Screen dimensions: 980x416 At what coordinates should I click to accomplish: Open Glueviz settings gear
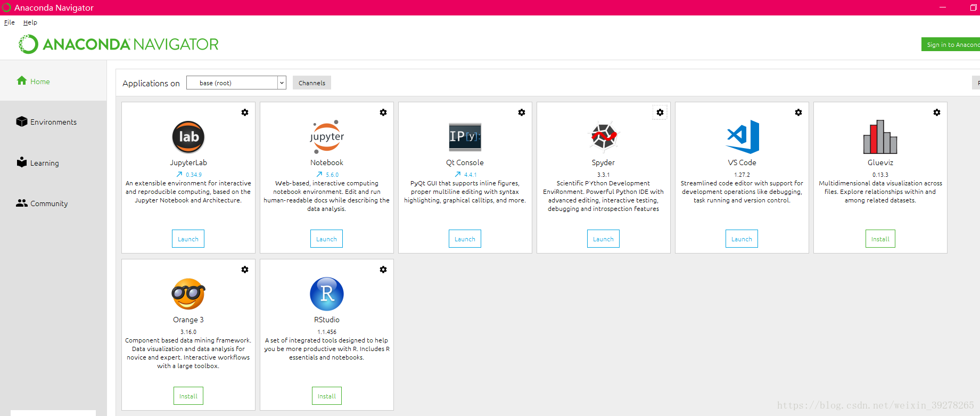937,112
